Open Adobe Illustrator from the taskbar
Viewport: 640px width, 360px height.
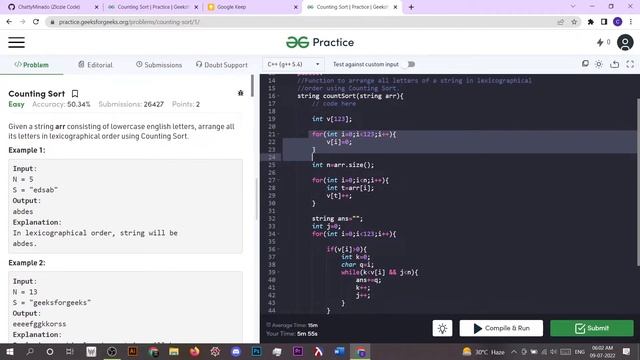132,352
